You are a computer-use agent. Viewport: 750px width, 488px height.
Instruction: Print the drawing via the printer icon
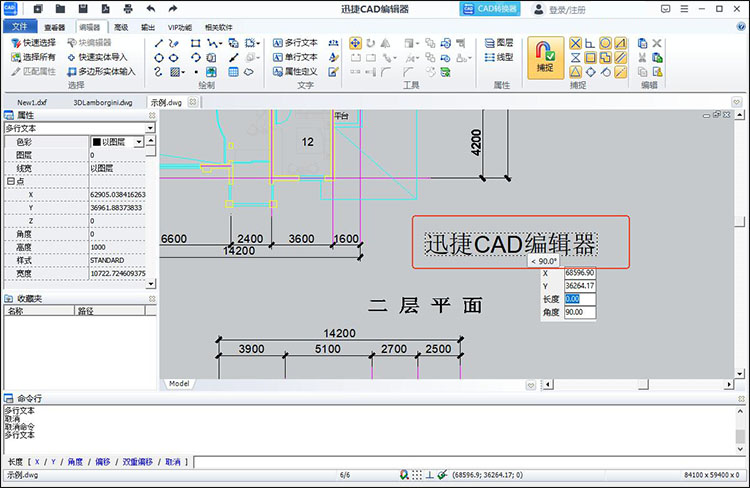128,9
